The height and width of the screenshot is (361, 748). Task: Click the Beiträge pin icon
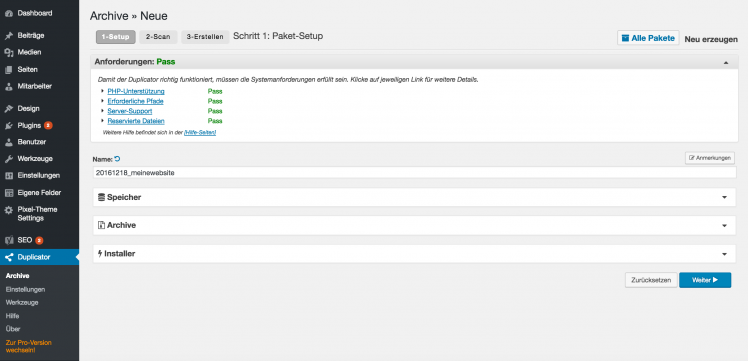pos(8,36)
